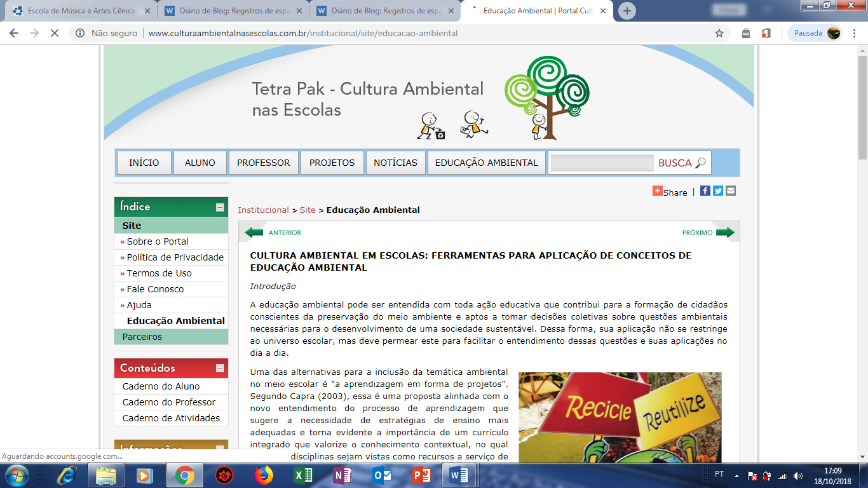Stop page loading in browser toolbar
The width and height of the screenshot is (868, 488).
click(55, 33)
